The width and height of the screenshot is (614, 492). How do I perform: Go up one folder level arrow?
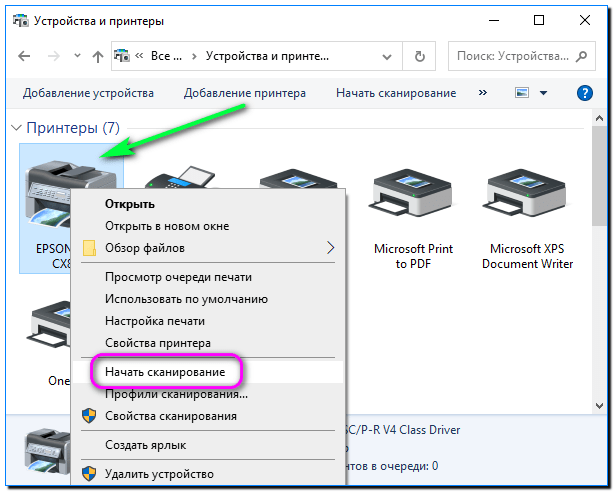[97, 56]
